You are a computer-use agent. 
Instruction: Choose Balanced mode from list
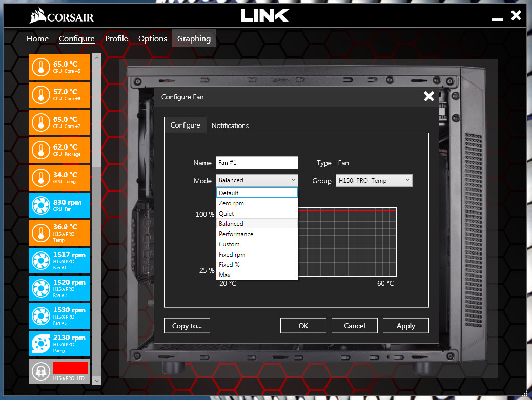(x=257, y=224)
